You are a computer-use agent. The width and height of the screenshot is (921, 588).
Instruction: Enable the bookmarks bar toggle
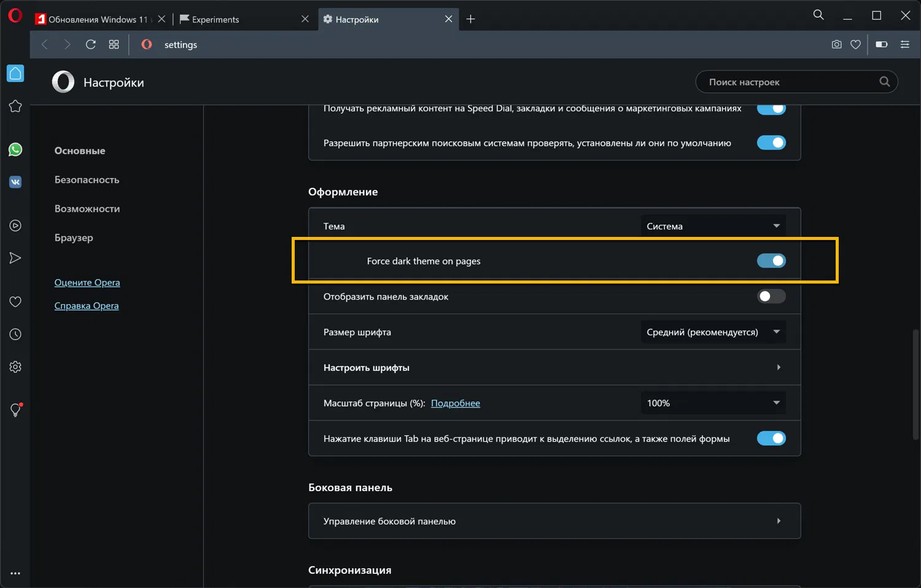[771, 296]
